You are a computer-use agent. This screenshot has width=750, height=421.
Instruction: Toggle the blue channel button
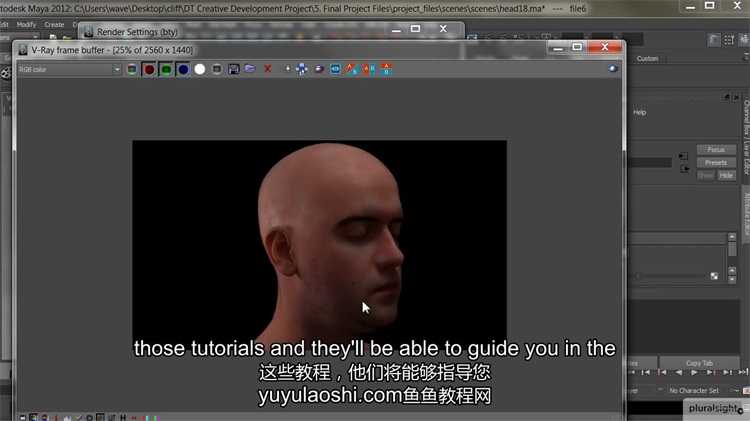click(x=183, y=69)
